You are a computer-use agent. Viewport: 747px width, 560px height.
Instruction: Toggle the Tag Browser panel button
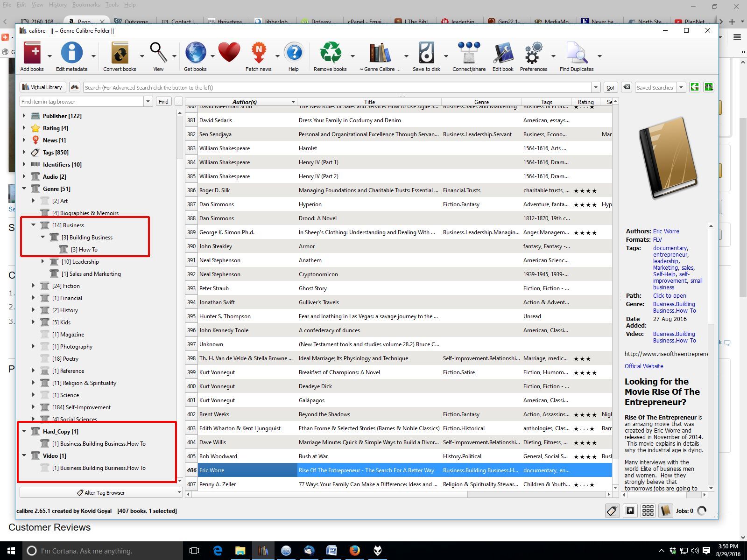pyautogui.click(x=612, y=511)
